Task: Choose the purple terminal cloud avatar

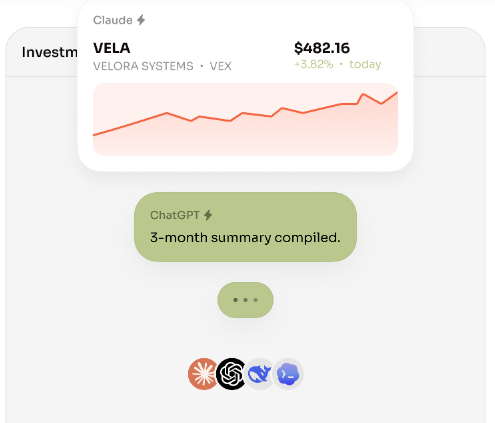Action: click(288, 374)
